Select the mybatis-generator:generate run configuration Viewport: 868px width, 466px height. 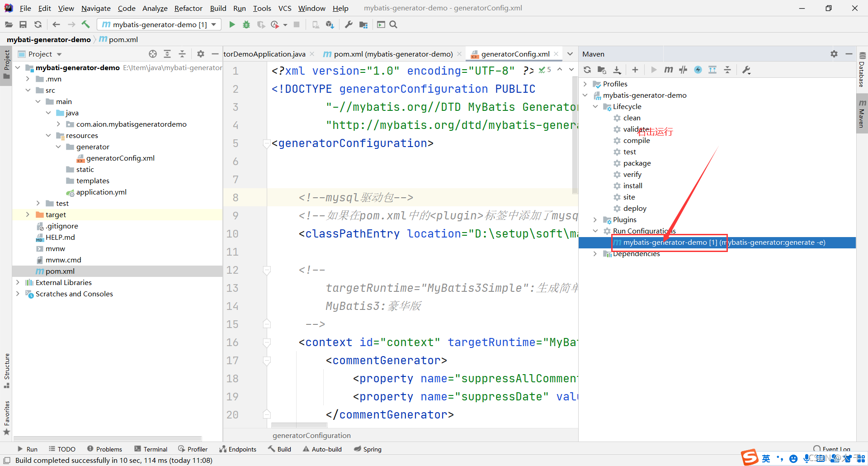point(717,243)
